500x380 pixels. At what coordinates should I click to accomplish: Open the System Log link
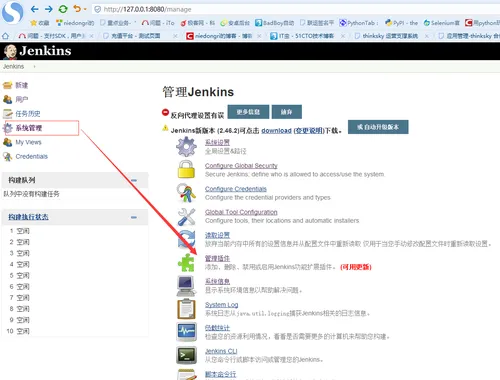click(x=221, y=305)
